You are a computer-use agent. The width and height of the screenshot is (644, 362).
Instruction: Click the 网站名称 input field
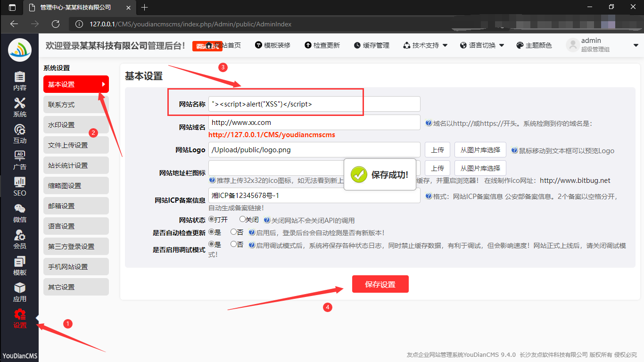pyautogui.click(x=314, y=104)
